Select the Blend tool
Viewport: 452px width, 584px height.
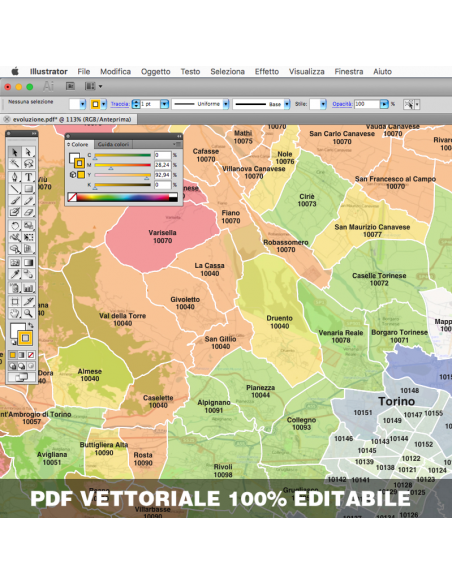28,274
